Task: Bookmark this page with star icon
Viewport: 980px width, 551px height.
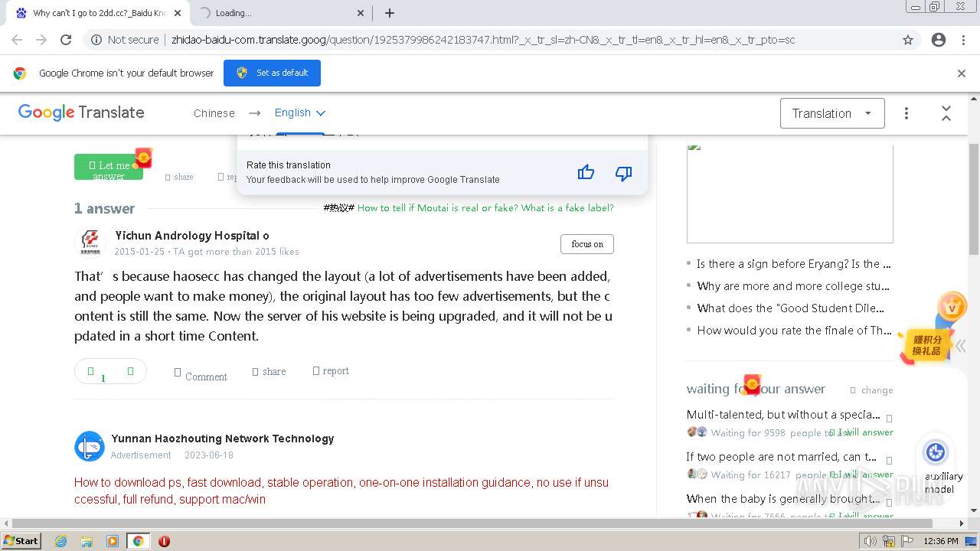Action: click(908, 40)
